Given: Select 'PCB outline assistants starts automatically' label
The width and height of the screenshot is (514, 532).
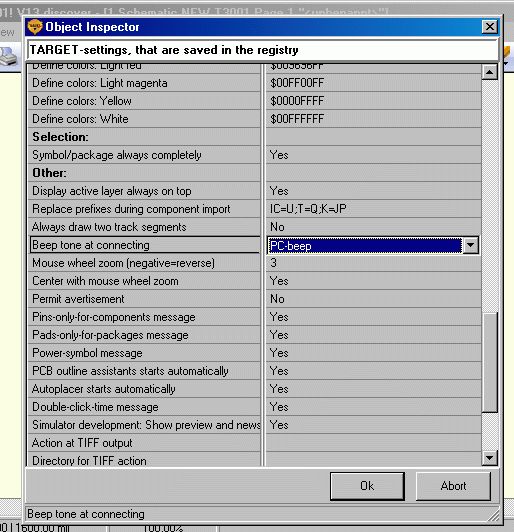Looking at the screenshot, I should (x=130, y=371).
